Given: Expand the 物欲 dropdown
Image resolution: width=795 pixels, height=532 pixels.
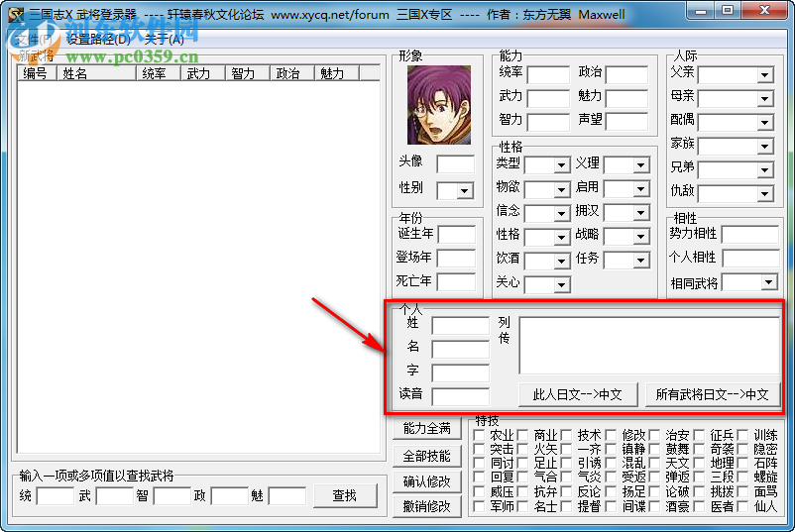Looking at the screenshot, I should (x=561, y=189).
